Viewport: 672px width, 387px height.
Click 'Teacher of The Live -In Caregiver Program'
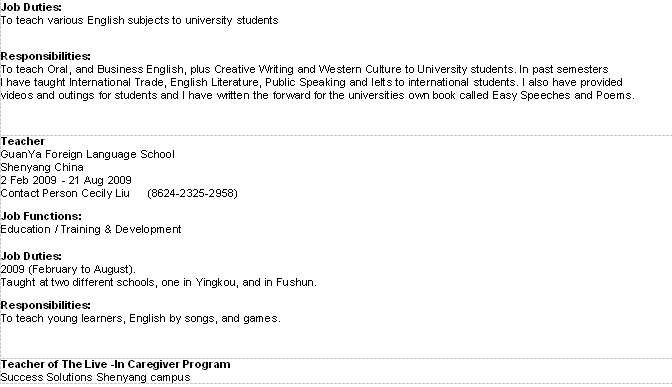point(115,364)
